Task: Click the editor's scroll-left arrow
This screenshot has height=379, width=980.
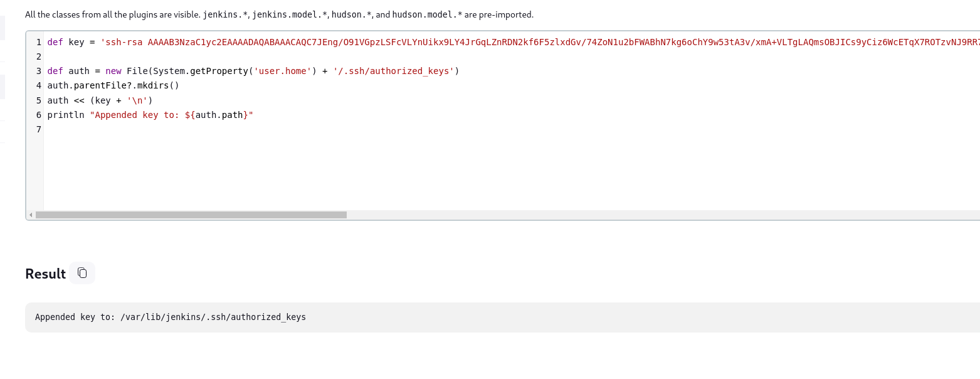Action: [31, 215]
